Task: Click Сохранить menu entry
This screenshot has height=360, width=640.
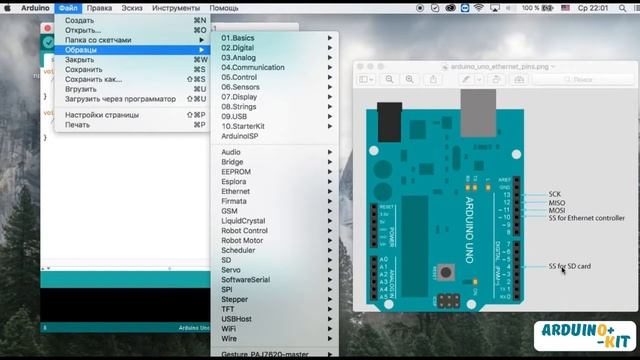Action: [132, 69]
